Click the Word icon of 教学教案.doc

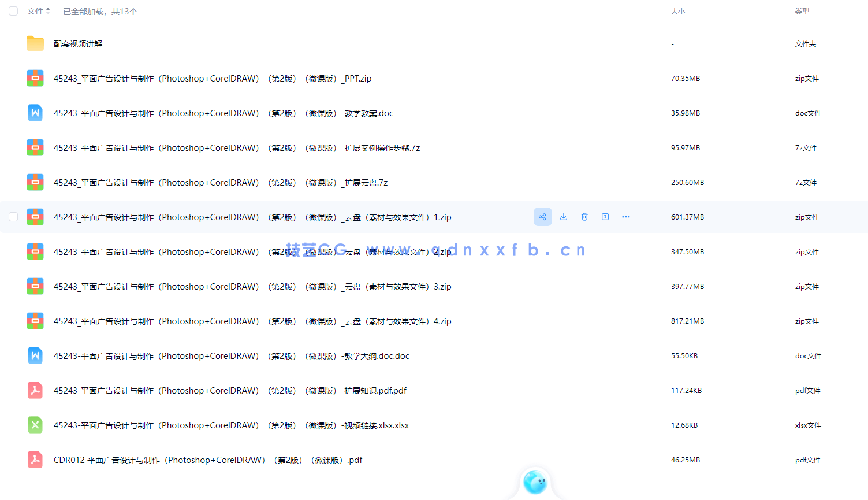pyautogui.click(x=35, y=113)
